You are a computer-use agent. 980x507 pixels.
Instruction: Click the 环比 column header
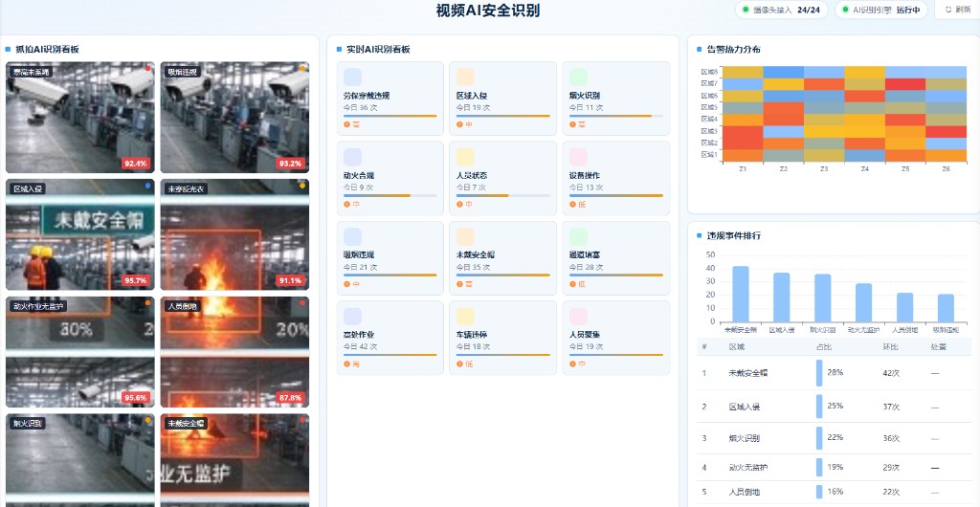point(890,346)
